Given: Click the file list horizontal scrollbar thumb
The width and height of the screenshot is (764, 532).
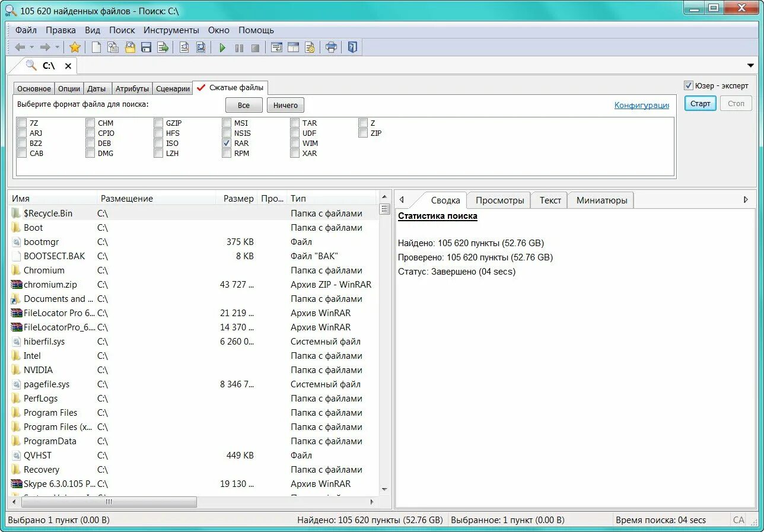Looking at the screenshot, I should pos(109,502).
